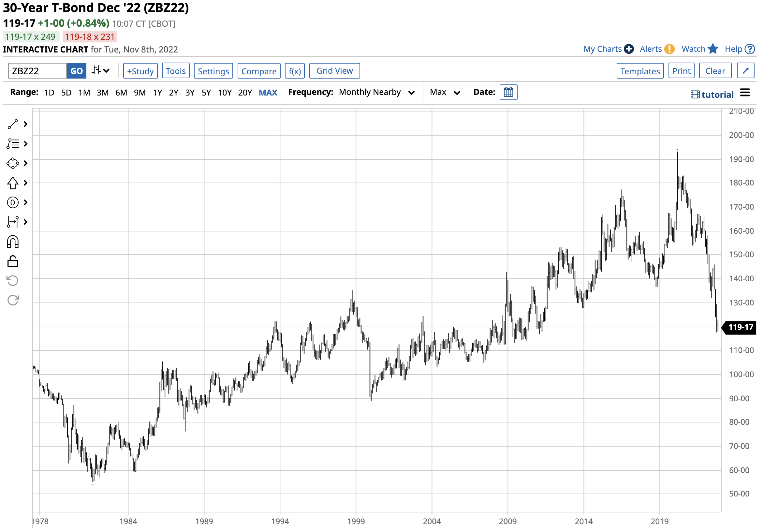
Task: Select the shapes drawing tool
Action: tap(13, 163)
